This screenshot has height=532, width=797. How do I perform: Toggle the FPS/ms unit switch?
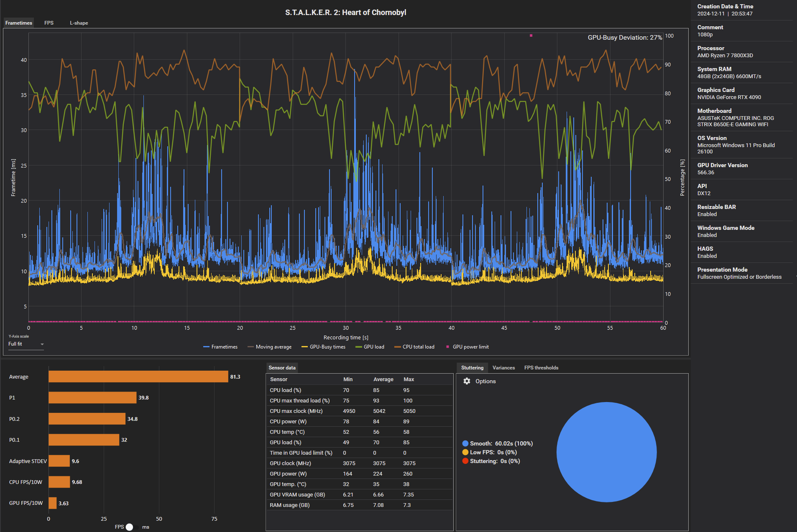(132, 527)
